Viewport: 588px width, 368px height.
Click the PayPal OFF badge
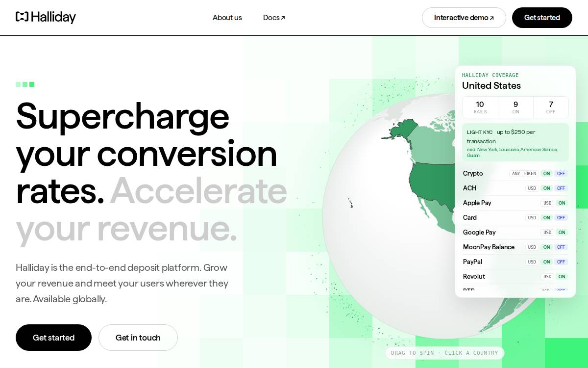(561, 262)
